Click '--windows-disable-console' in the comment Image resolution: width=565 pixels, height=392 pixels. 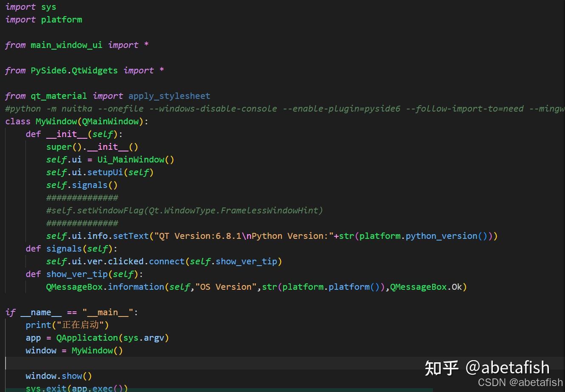pos(213,109)
